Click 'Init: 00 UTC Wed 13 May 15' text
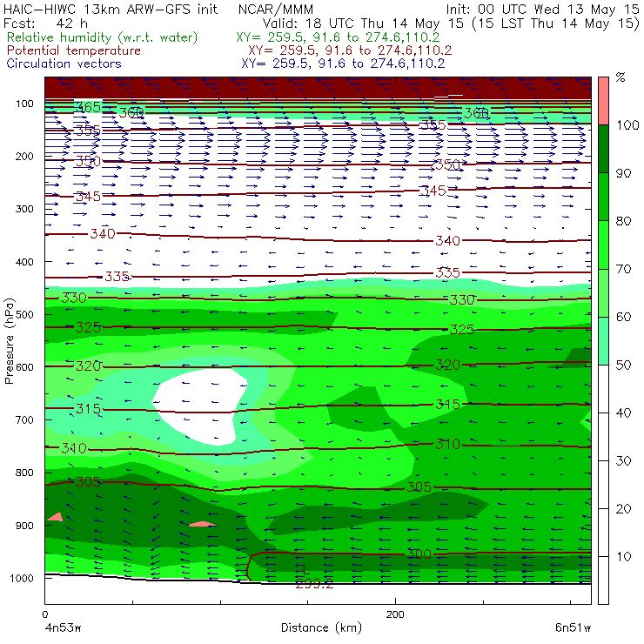This screenshot has width=644, height=644. coord(542,10)
